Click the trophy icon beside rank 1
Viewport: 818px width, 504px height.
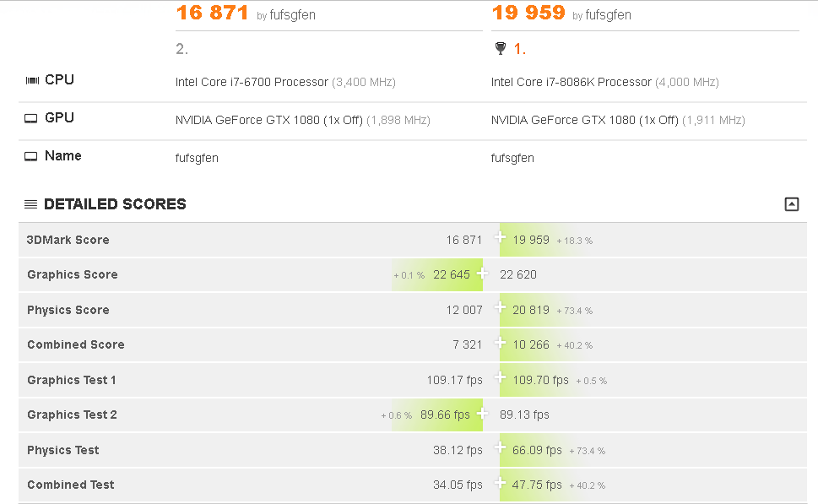point(501,48)
